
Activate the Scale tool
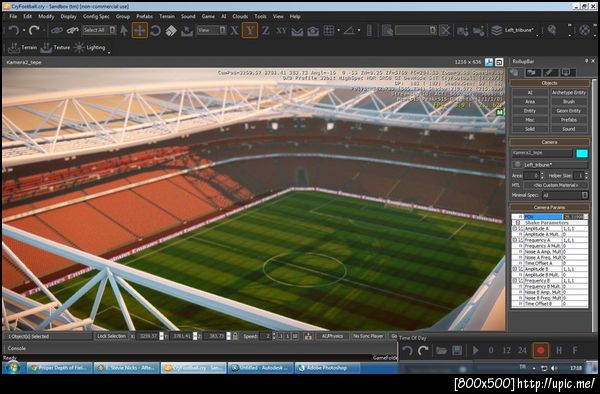(x=171, y=30)
